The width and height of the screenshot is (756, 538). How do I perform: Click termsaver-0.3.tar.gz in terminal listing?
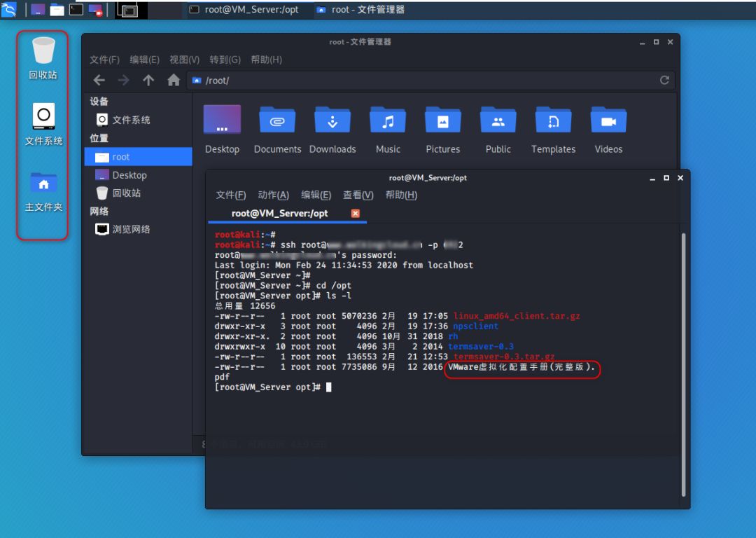point(504,357)
